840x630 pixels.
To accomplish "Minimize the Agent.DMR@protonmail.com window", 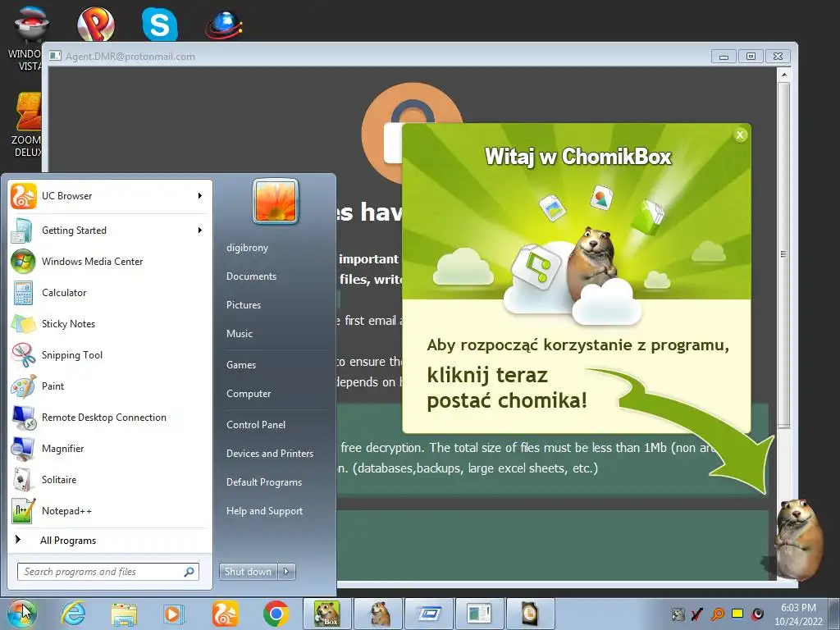I will [724, 57].
